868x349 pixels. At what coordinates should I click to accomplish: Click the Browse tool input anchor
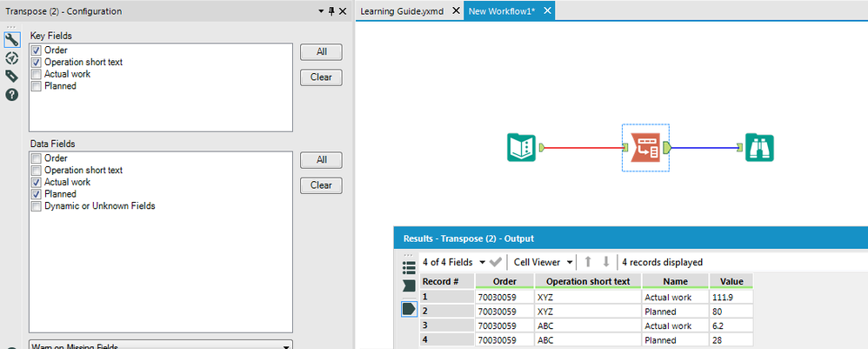[x=740, y=147]
